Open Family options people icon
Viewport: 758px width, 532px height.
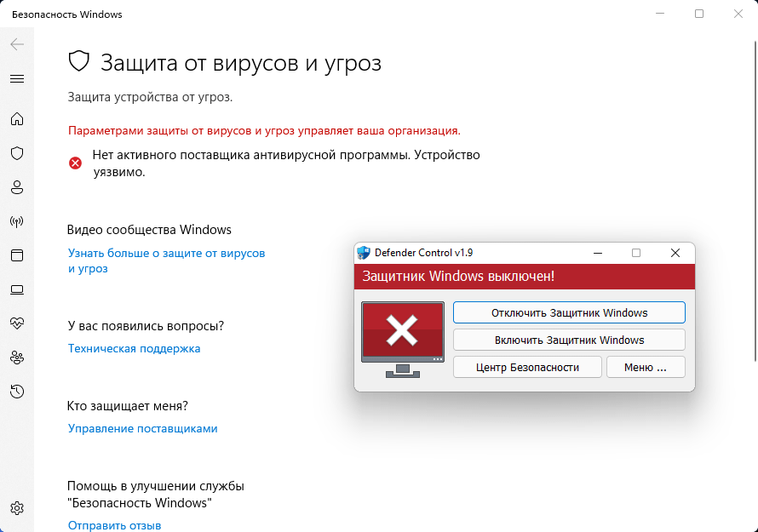point(17,358)
